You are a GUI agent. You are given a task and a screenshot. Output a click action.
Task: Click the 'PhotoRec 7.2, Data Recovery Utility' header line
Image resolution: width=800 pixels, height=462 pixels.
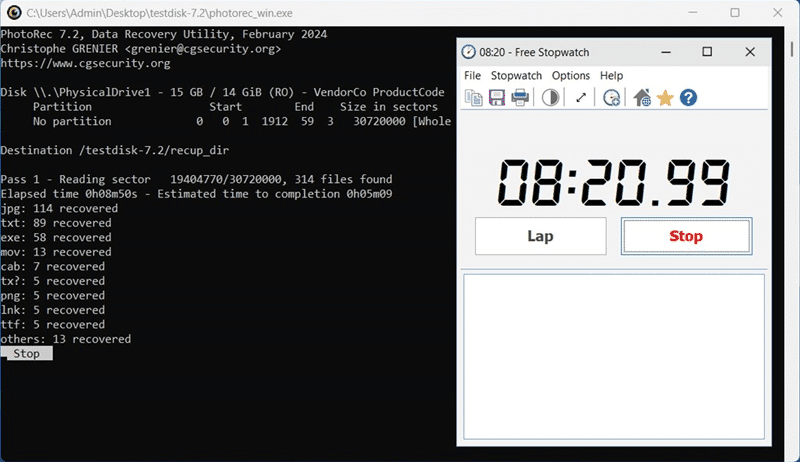[x=164, y=34]
